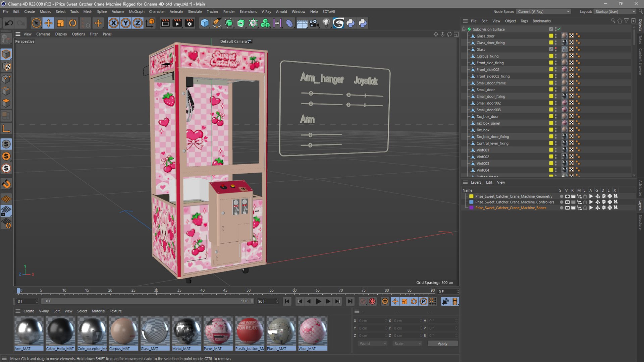Select the Scale tool in top toolbar
Image resolution: width=644 pixels, height=362 pixels.
pyautogui.click(x=60, y=23)
